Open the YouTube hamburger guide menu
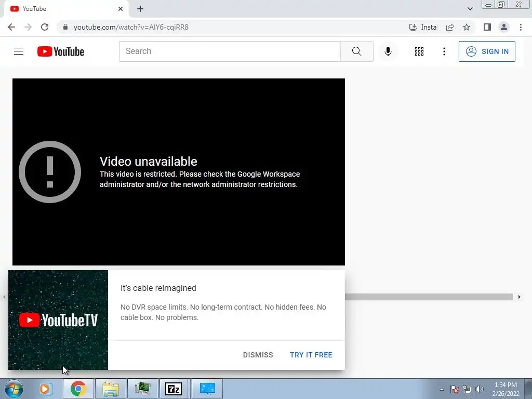 coord(19,51)
